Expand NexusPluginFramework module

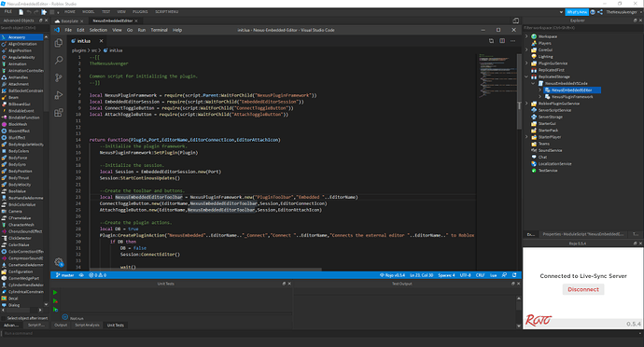pos(540,97)
